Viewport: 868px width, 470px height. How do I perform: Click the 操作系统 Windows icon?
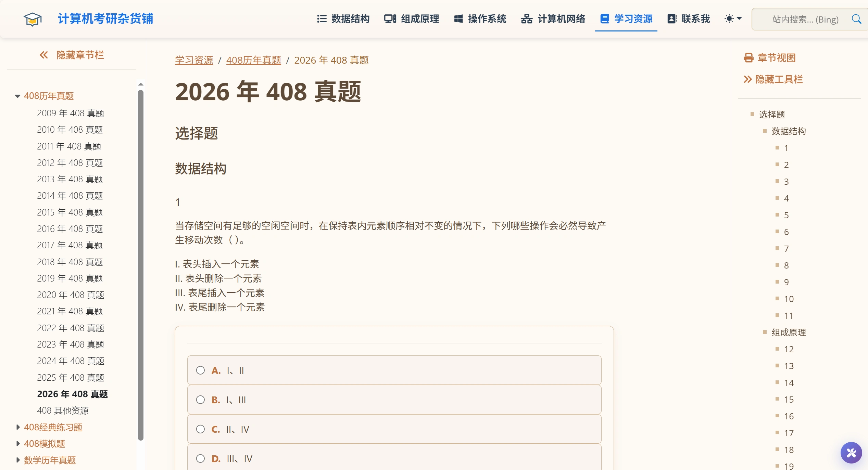458,19
